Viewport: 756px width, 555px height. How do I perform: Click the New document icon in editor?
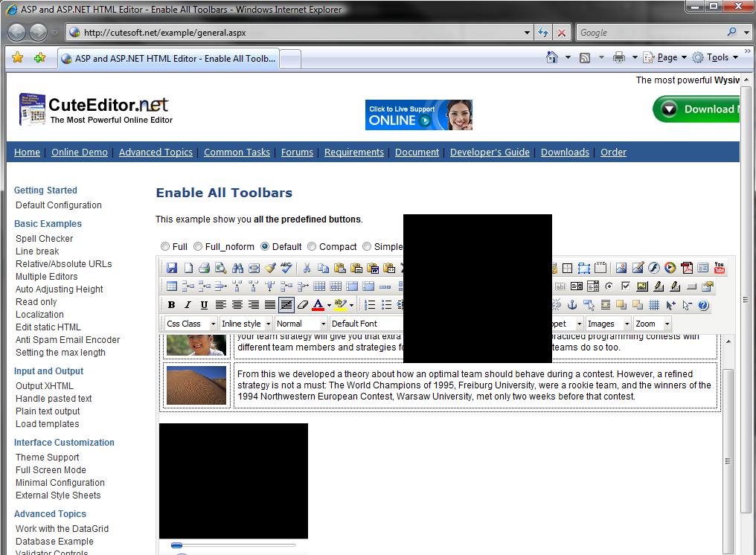tap(188, 268)
